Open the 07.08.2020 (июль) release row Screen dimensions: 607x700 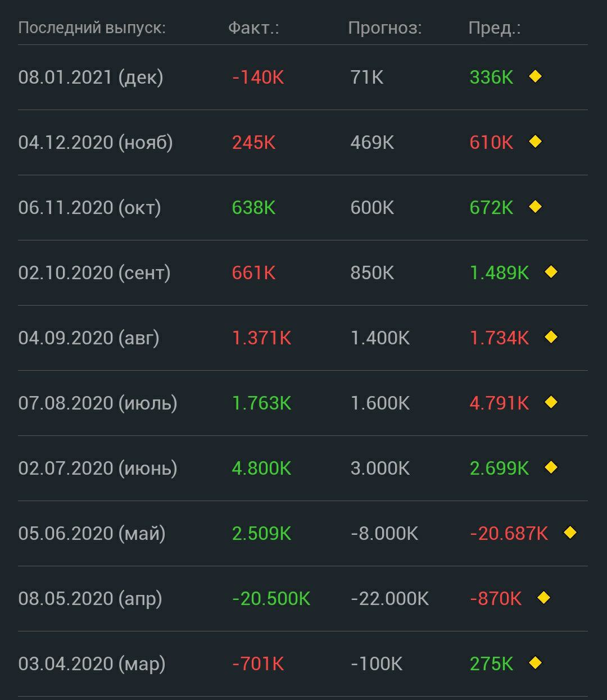(302, 403)
